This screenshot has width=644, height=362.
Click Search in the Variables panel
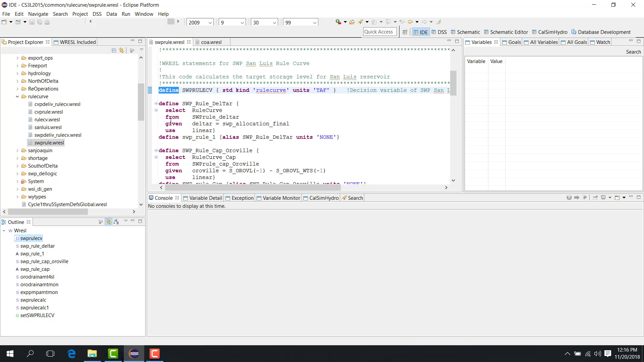tap(633, 52)
